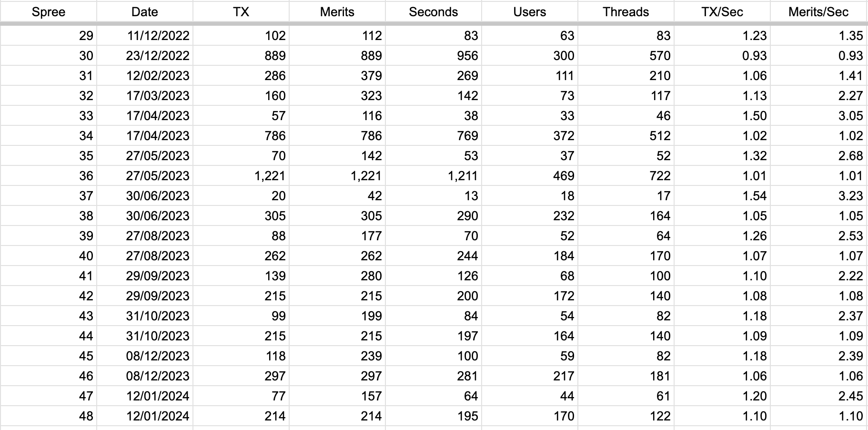Click Merits cell with value 323
This screenshot has height=430, width=868.
(337, 96)
